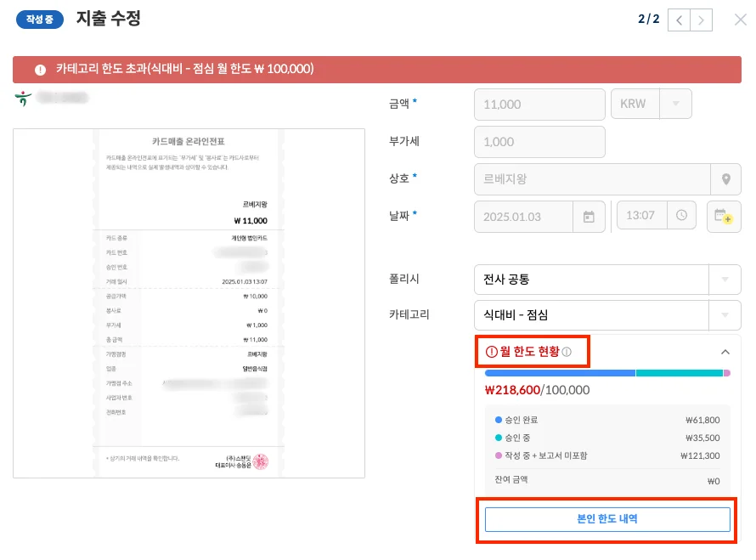Click the teal dot next to 승인 중
Screen dimensions: 756x560
point(499,438)
